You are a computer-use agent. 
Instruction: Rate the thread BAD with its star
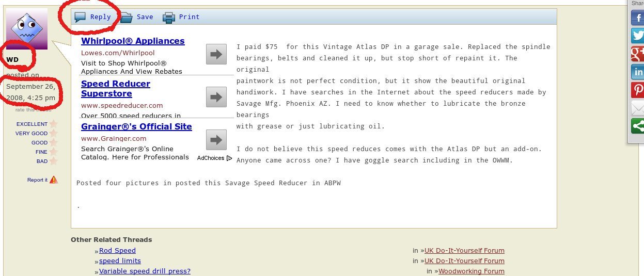tap(53, 161)
